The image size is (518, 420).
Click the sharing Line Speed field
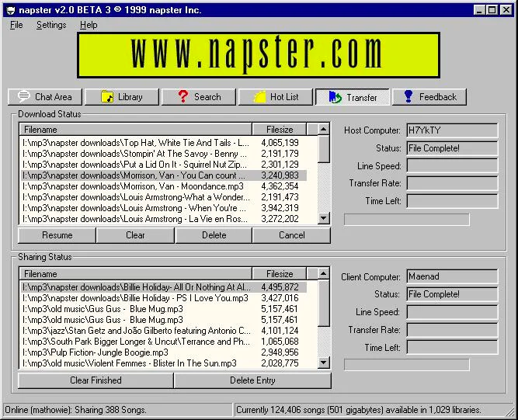[452, 312]
